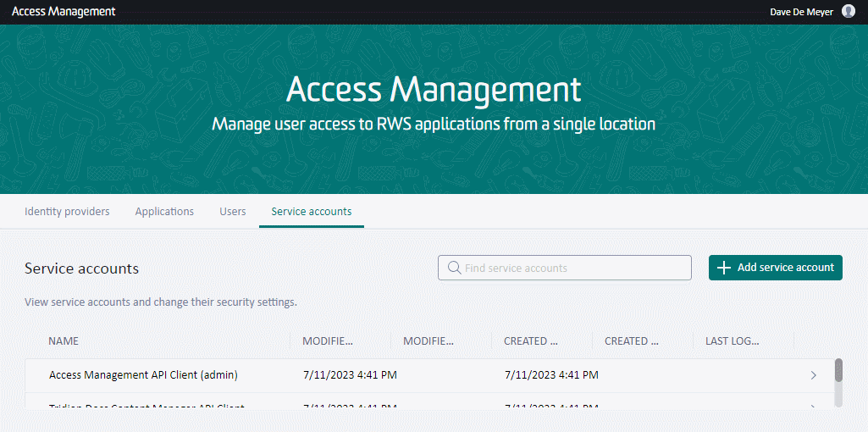Click the second CREATED... column header
The width and height of the screenshot is (868, 432).
[631, 341]
